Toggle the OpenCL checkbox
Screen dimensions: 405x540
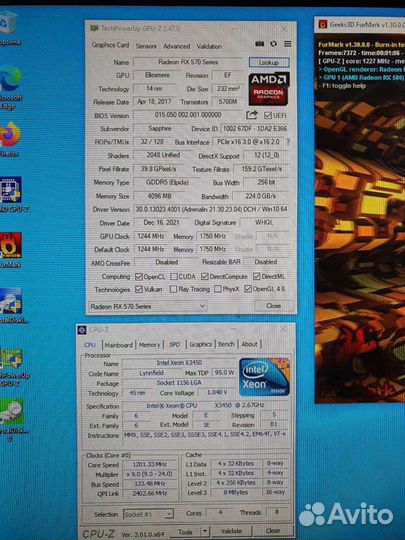[139, 277]
